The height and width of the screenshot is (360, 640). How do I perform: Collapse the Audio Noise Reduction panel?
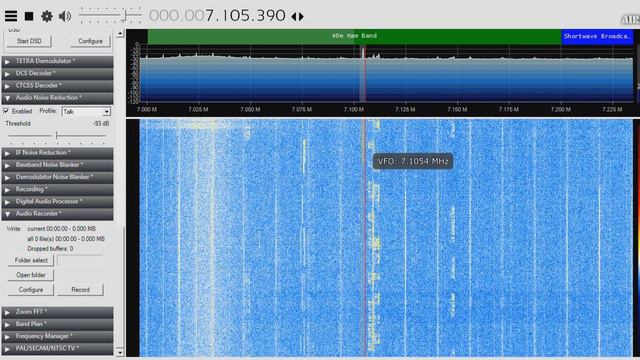tap(58, 98)
